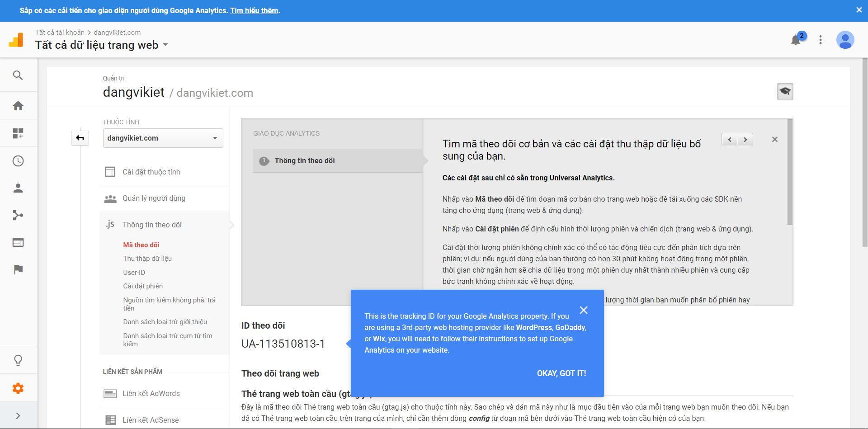This screenshot has height=429, width=868.
Task: Click the Google Analytics logo
Action: pyautogui.click(x=16, y=40)
